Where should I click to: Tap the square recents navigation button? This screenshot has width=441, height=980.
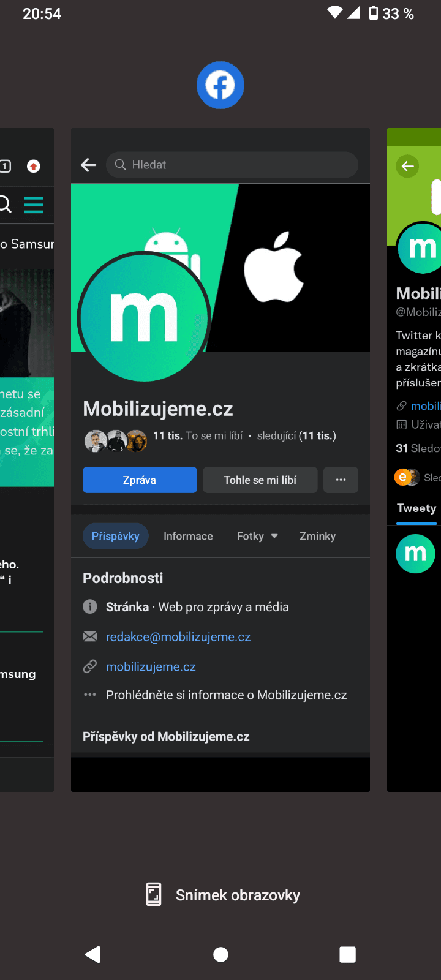tap(347, 954)
